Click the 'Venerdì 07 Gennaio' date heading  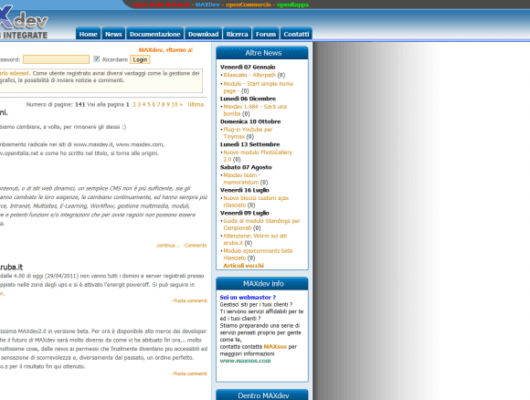click(x=247, y=67)
